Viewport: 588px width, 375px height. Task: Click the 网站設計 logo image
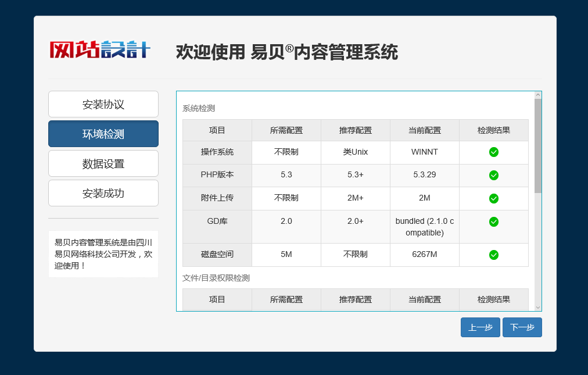[99, 50]
